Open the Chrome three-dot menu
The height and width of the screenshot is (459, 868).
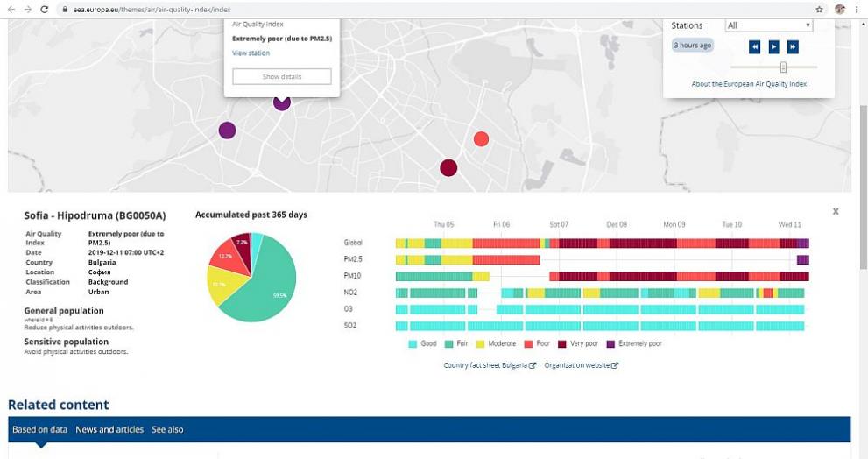(857, 10)
